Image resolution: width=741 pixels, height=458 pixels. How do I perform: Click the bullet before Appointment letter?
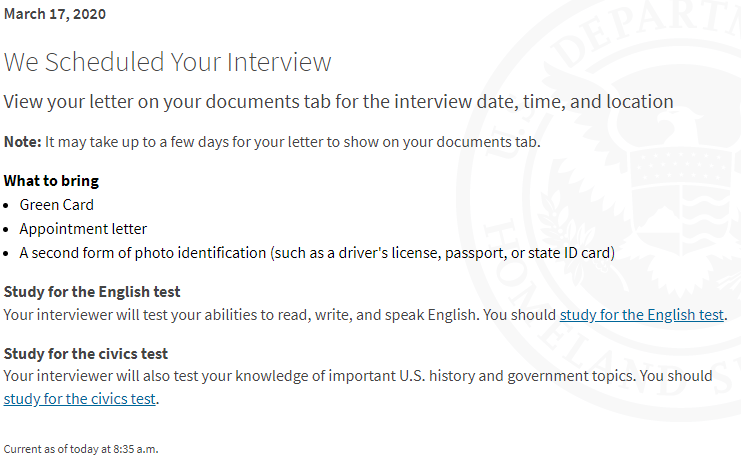coord(6,230)
